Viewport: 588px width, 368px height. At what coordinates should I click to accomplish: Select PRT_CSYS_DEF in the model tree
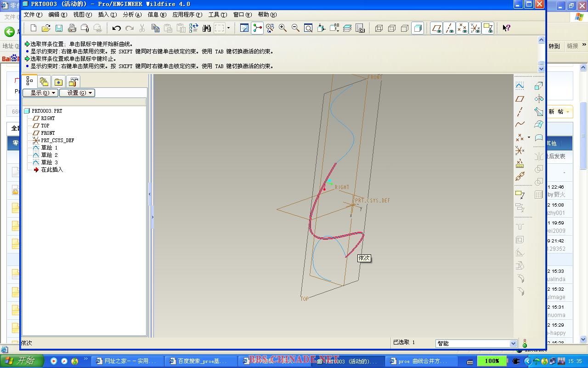[x=57, y=140]
